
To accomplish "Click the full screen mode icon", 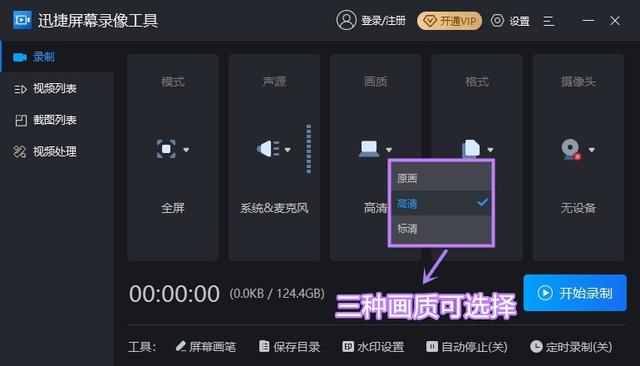I will 166,149.
